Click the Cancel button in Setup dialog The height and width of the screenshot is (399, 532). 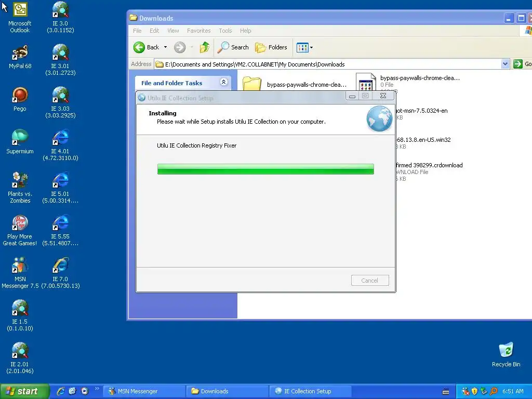click(370, 280)
